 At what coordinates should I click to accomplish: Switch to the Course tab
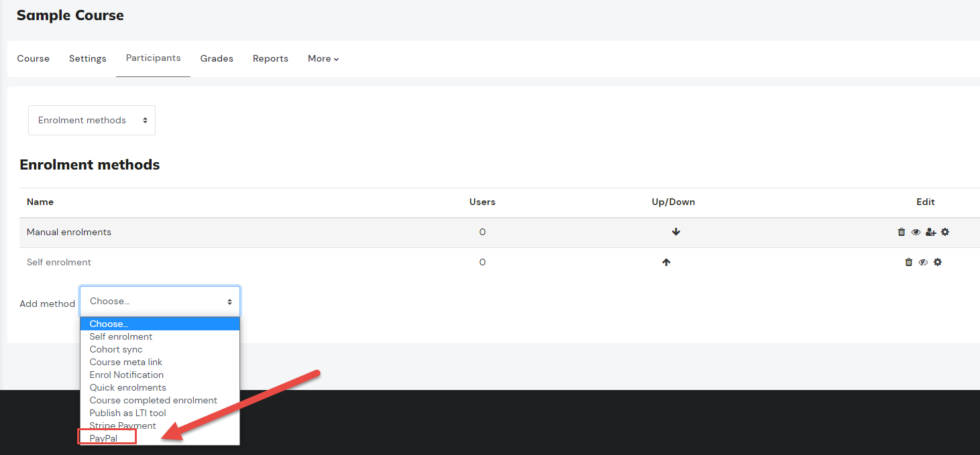click(x=34, y=59)
